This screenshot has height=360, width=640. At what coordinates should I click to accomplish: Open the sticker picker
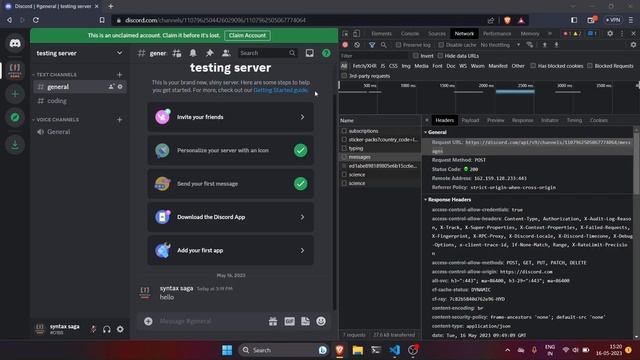(x=305, y=321)
